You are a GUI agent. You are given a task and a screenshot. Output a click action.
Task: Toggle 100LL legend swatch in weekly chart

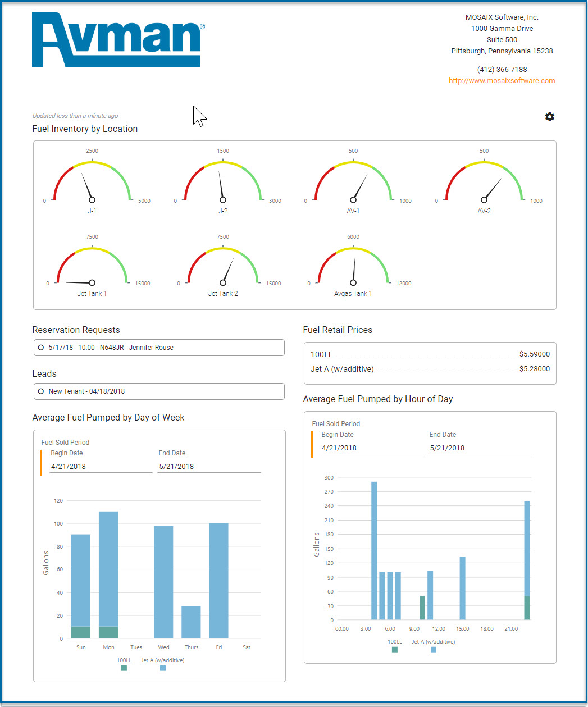[124, 668]
